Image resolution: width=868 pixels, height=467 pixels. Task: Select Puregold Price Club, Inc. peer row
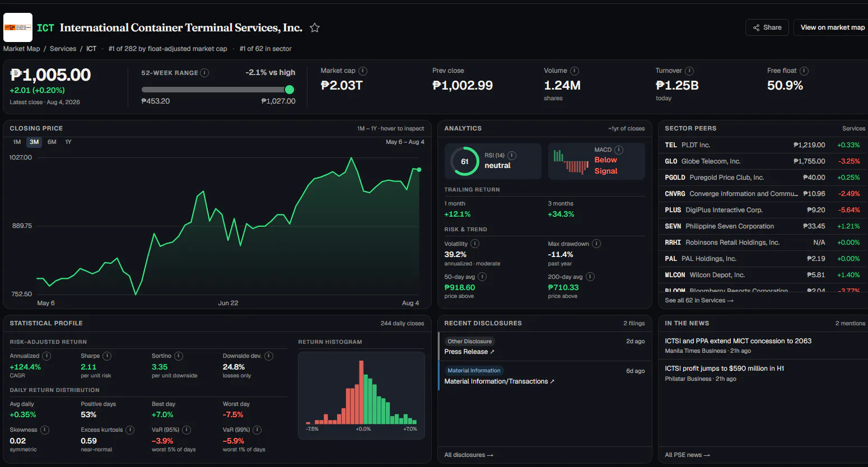coord(762,178)
